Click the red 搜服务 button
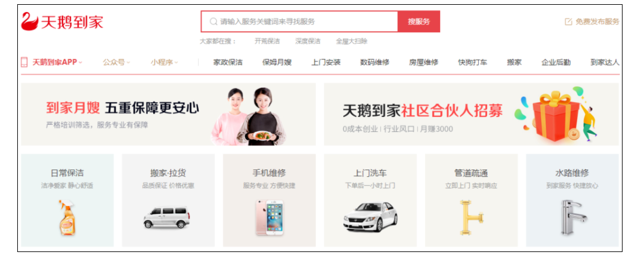Viewport: 644px width, 258px height. point(419,21)
